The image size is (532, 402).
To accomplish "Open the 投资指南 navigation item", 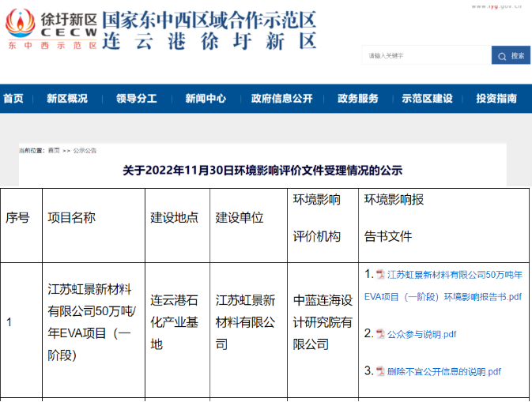I will point(496,99).
